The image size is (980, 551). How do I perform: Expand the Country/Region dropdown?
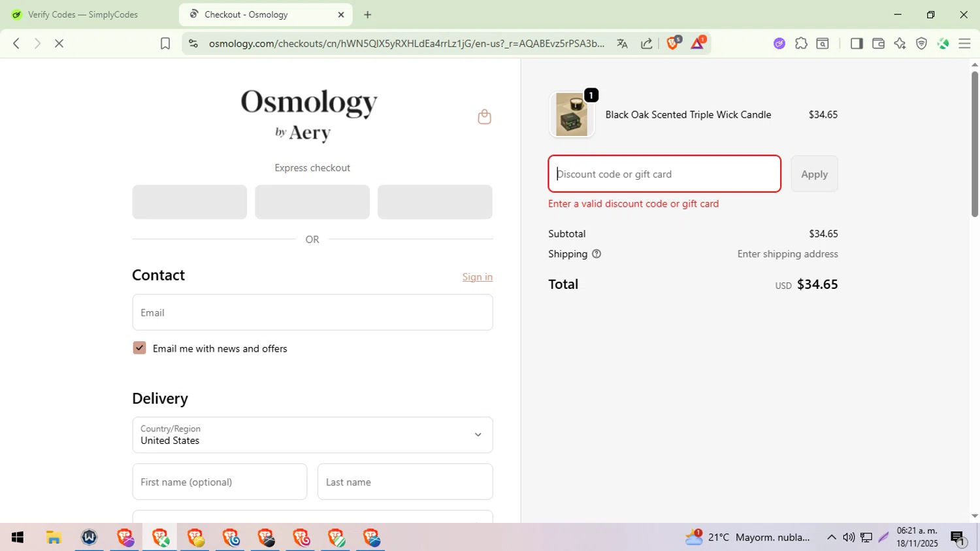pyautogui.click(x=312, y=435)
